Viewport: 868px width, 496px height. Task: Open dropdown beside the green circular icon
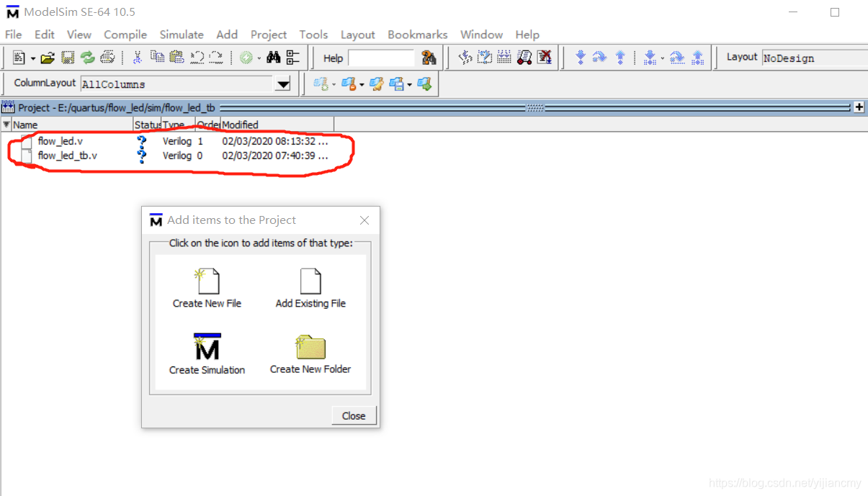point(259,58)
